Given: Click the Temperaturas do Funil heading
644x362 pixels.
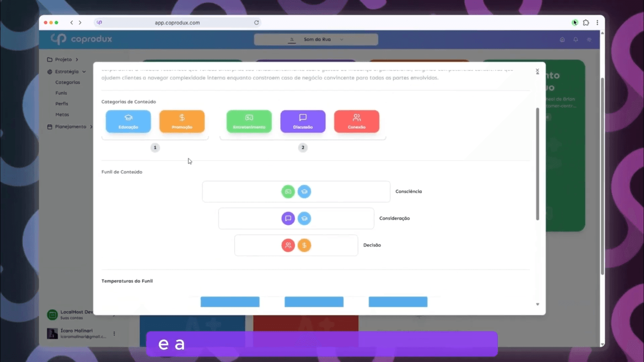Looking at the screenshot, I should coord(127,281).
